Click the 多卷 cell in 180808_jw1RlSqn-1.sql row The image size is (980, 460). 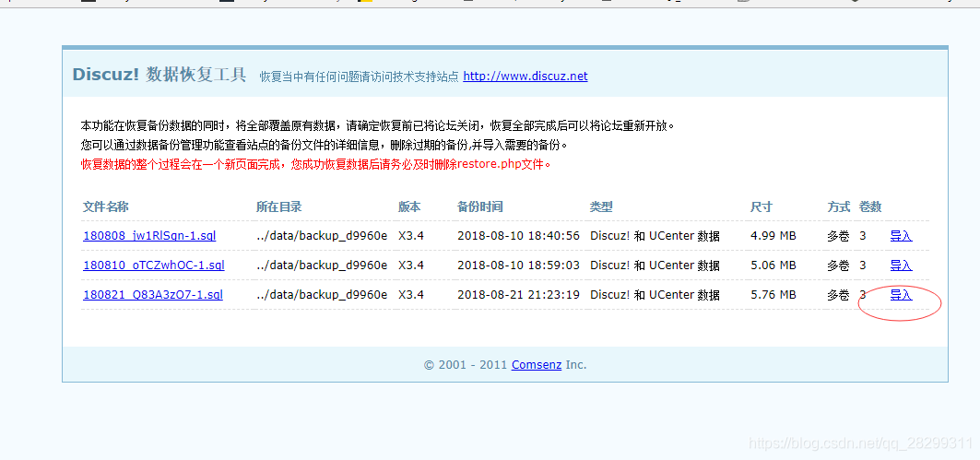pos(839,236)
